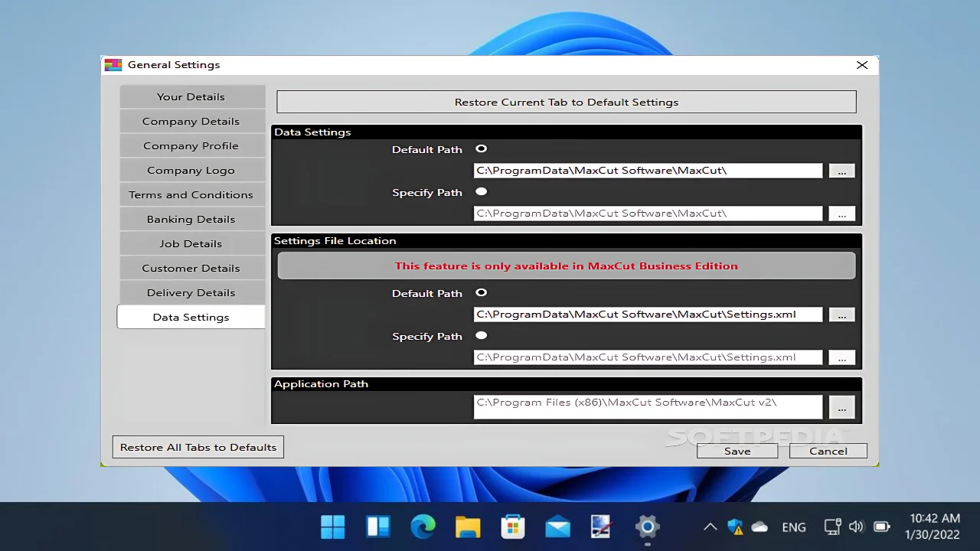Open the MaxCut app taskbar icon

click(603, 527)
